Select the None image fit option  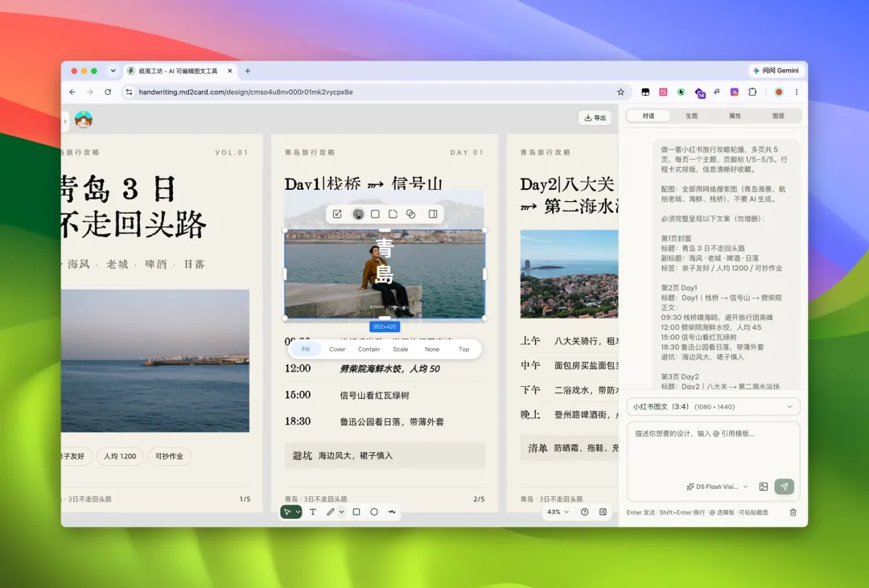(x=432, y=349)
